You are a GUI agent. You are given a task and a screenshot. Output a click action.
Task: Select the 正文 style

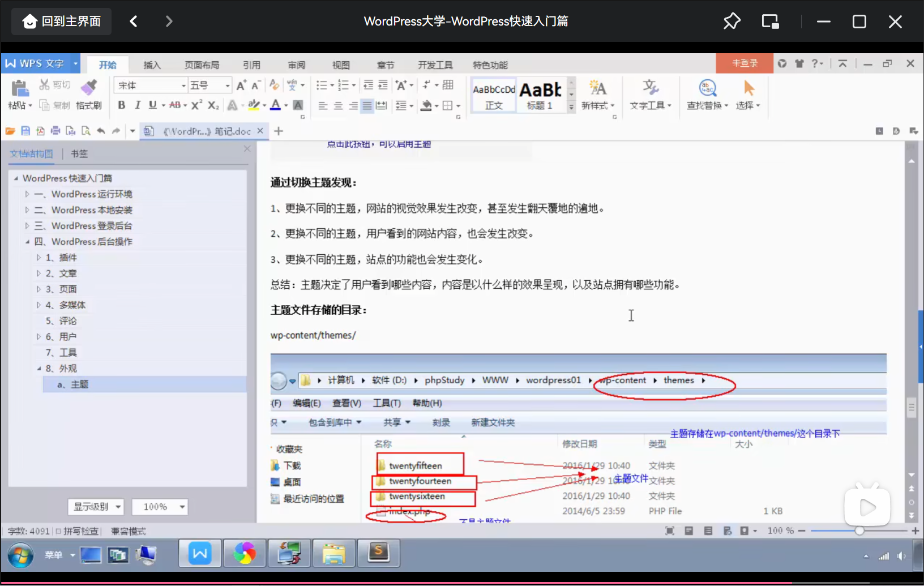(x=494, y=95)
